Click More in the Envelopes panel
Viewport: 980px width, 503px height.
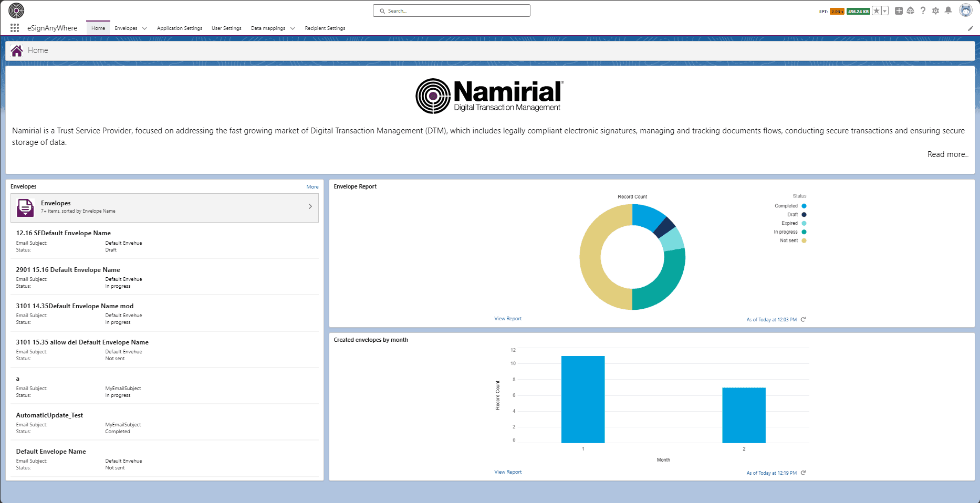[x=312, y=187]
